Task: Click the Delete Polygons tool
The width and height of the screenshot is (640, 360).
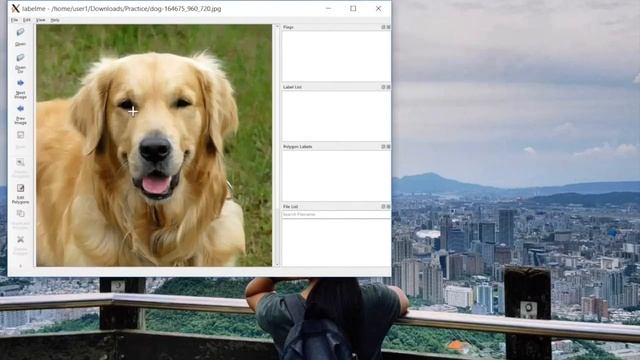Action: 20,244
